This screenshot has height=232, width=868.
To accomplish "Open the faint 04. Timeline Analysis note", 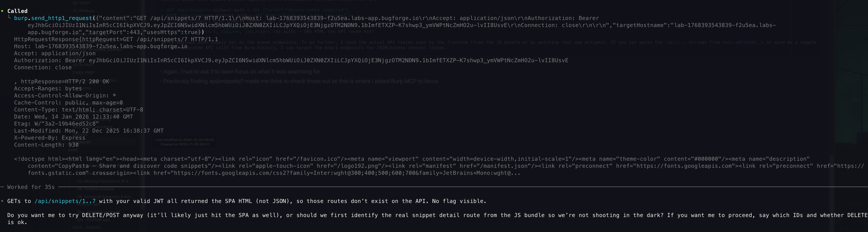I will point(96,189).
